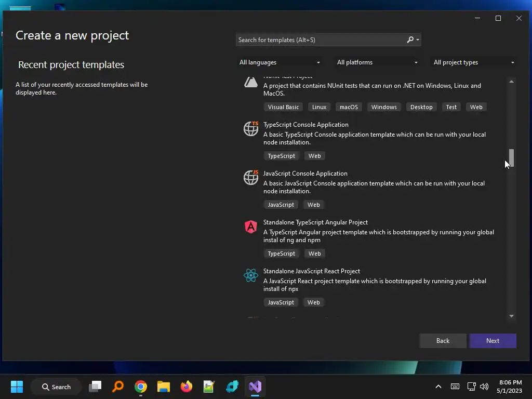Select the JavaScript Console Application template title

[305, 174]
